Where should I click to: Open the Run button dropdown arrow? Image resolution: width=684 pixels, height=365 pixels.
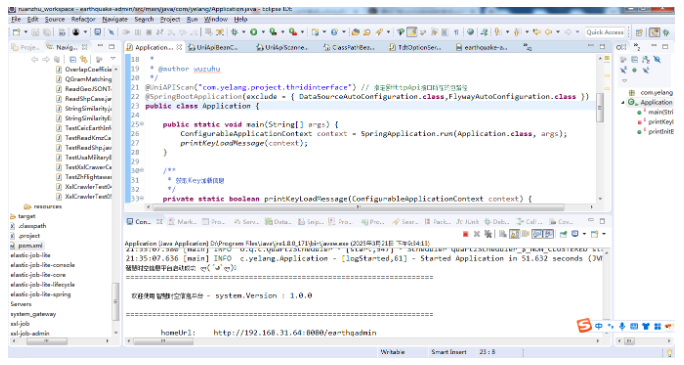tap(263, 32)
